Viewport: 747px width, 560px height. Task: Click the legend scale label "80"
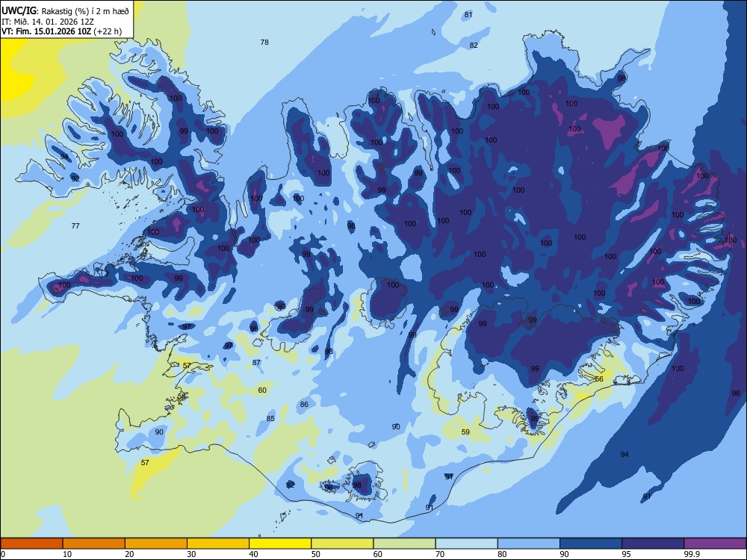502,554
